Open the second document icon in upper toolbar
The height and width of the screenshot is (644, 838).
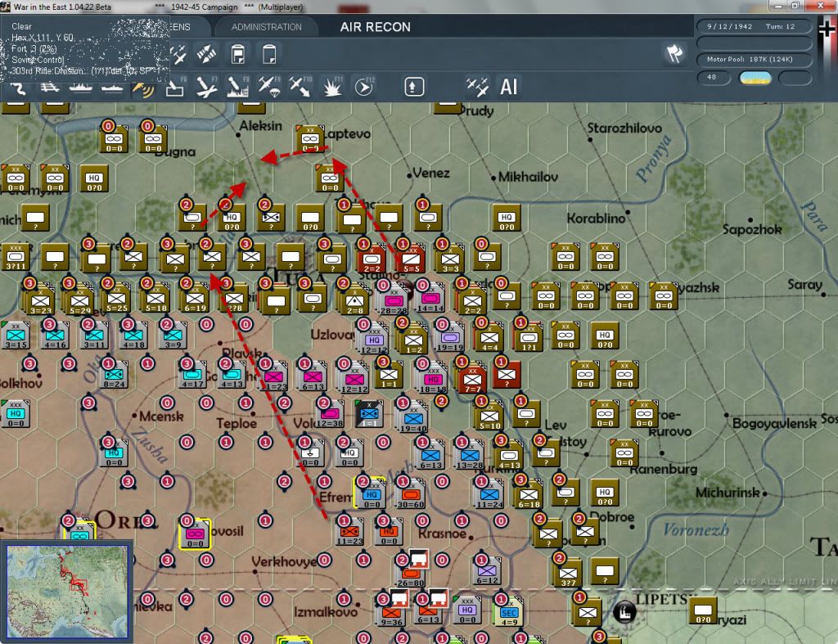coord(269,54)
